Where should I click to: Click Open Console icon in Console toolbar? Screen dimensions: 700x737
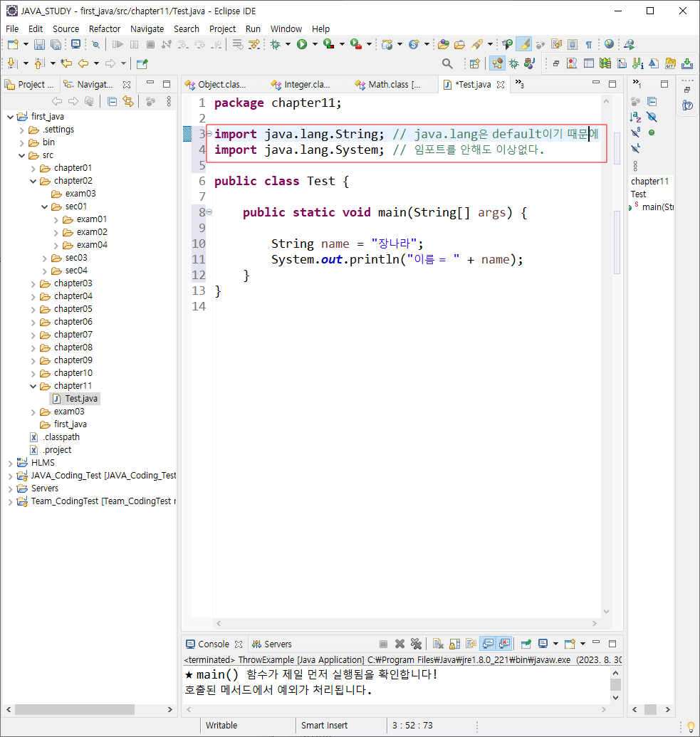pos(570,644)
